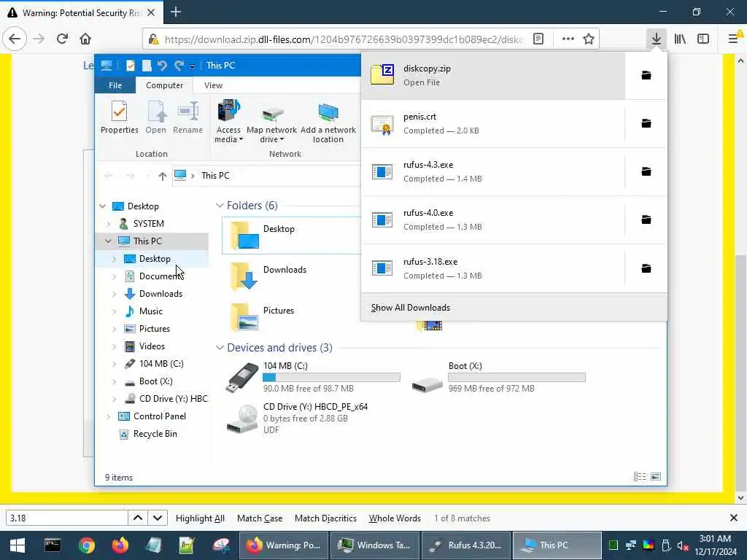Click Show All Downloads
The height and width of the screenshot is (560, 747).
coord(410,308)
